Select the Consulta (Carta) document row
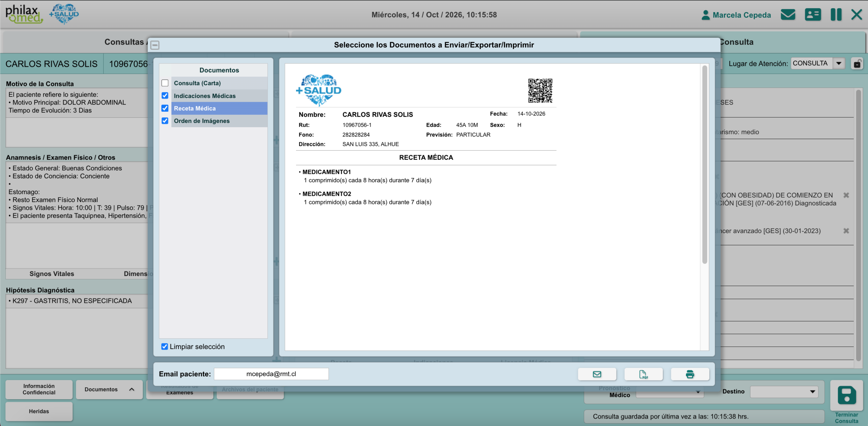 pos(219,83)
